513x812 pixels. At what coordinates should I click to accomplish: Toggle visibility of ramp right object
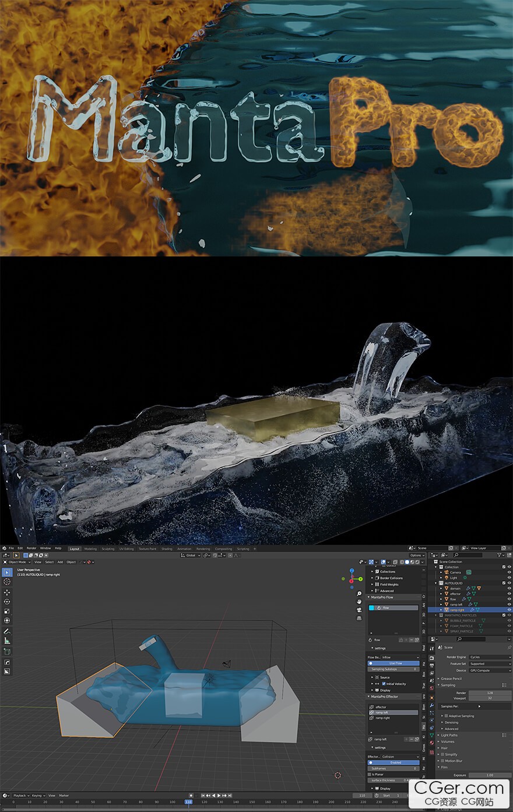click(x=509, y=610)
